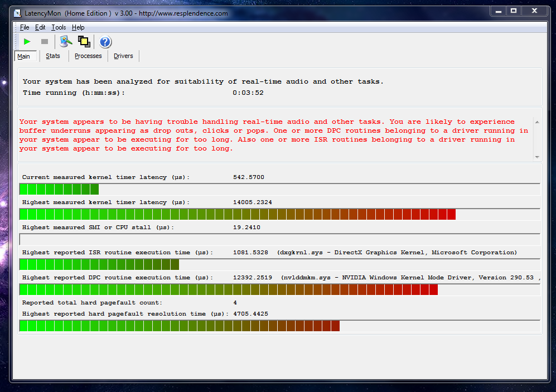Click the 'Current measured kernel timer latency' label
Screen dimensions: 556x392
[x=105, y=177]
